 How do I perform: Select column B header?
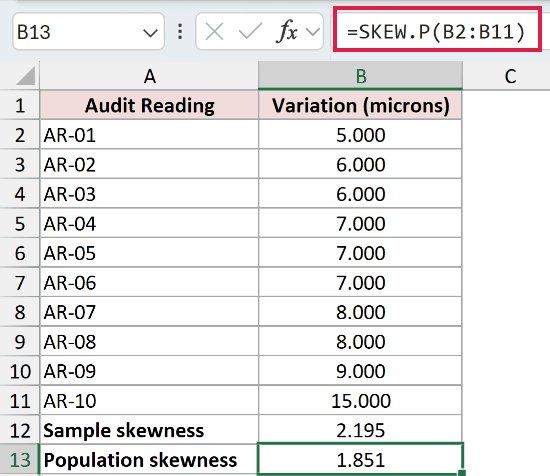point(360,76)
